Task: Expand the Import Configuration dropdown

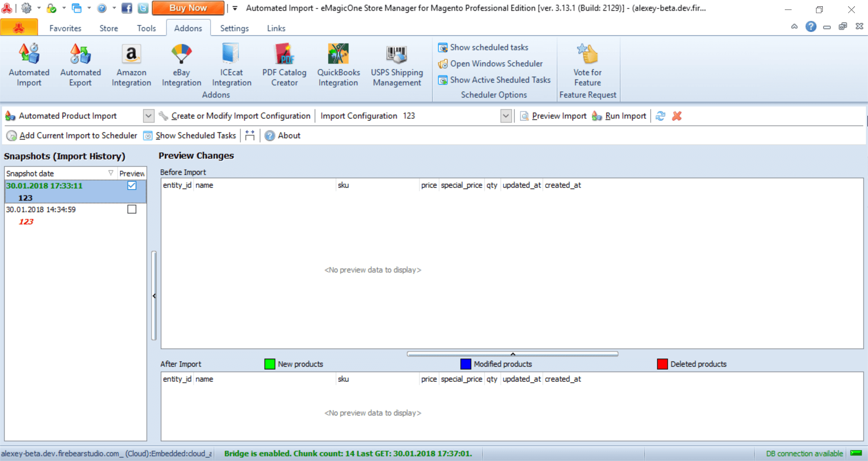Action: 506,116
